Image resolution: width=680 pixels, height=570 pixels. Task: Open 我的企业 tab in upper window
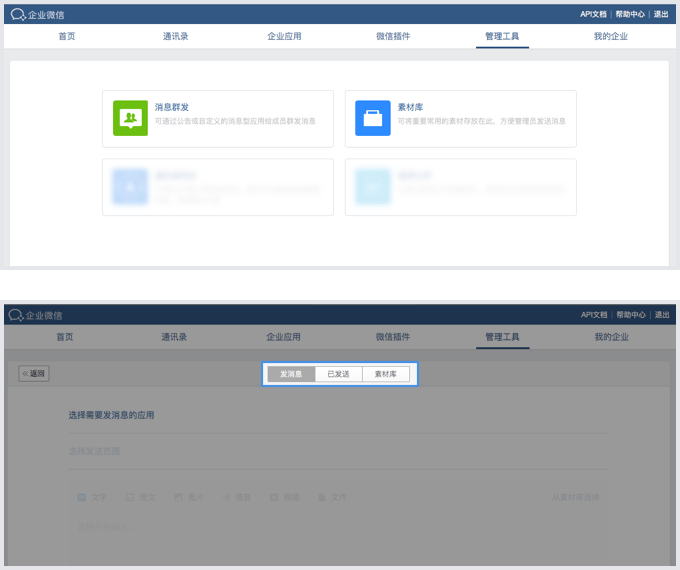coord(611,36)
